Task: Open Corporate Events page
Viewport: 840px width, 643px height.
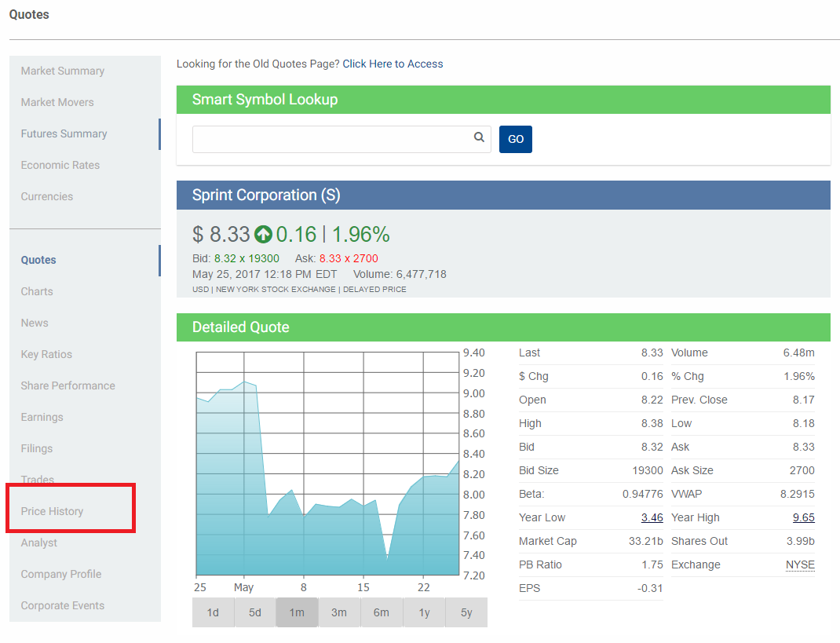Action: [63, 605]
